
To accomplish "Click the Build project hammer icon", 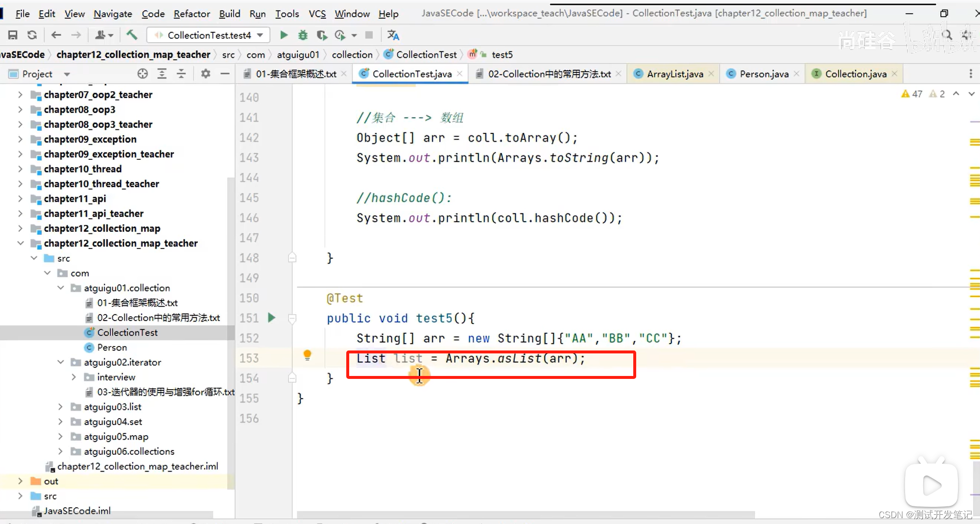I will click(x=132, y=35).
